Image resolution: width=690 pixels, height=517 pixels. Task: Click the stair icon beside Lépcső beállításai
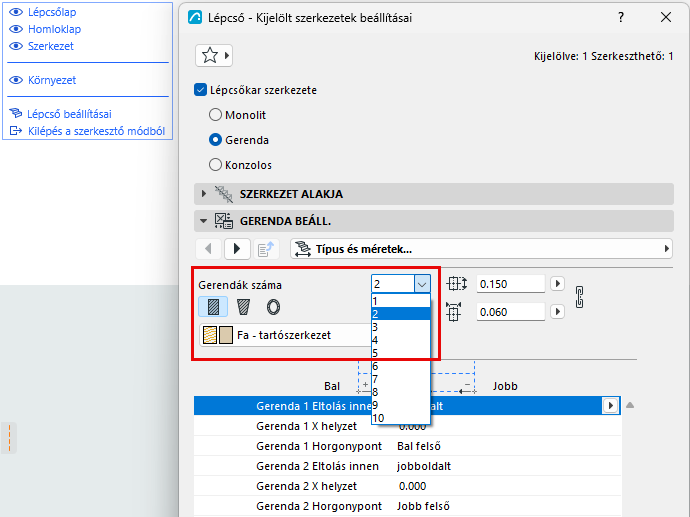click(16, 114)
